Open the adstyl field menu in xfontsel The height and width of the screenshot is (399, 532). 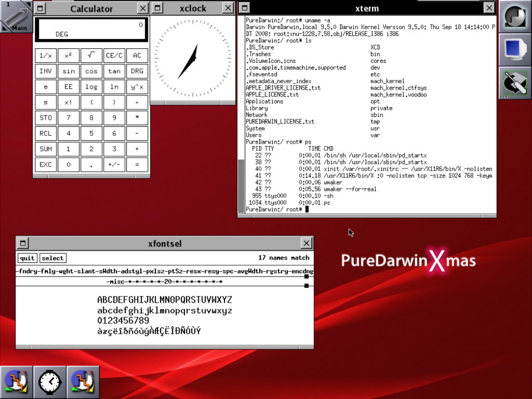coord(132,271)
